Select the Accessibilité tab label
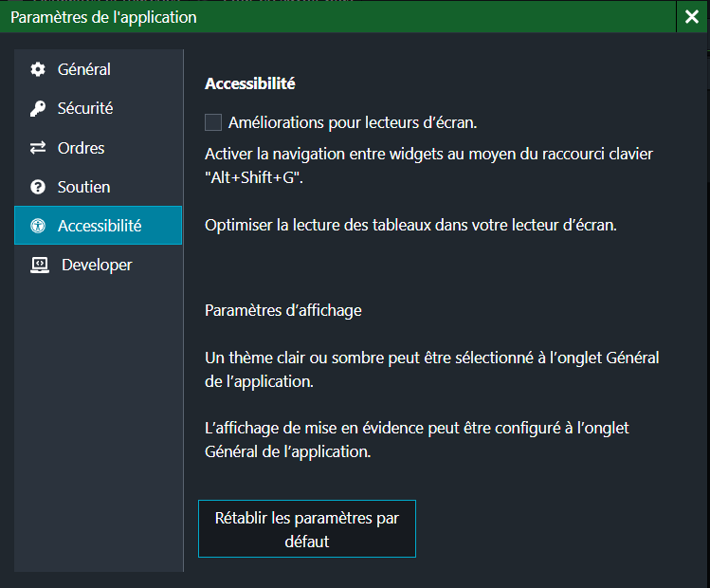This screenshot has width=710, height=588. click(x=100, y=226)
